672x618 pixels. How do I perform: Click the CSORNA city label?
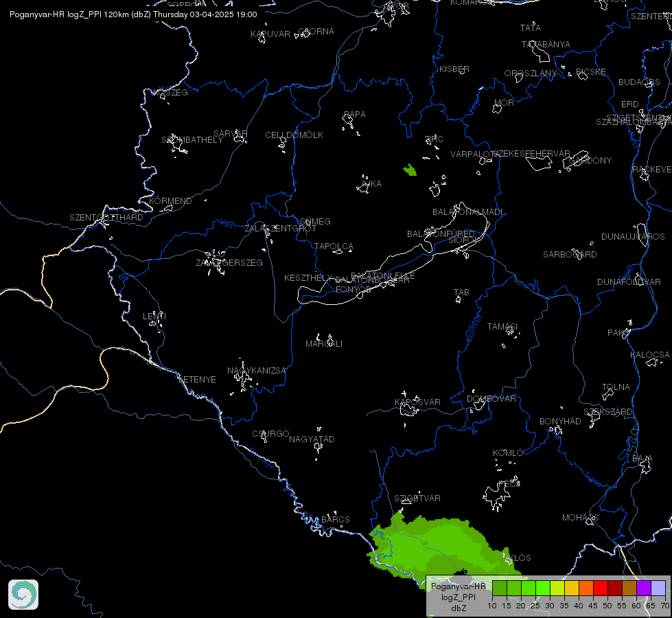point(316,32)
